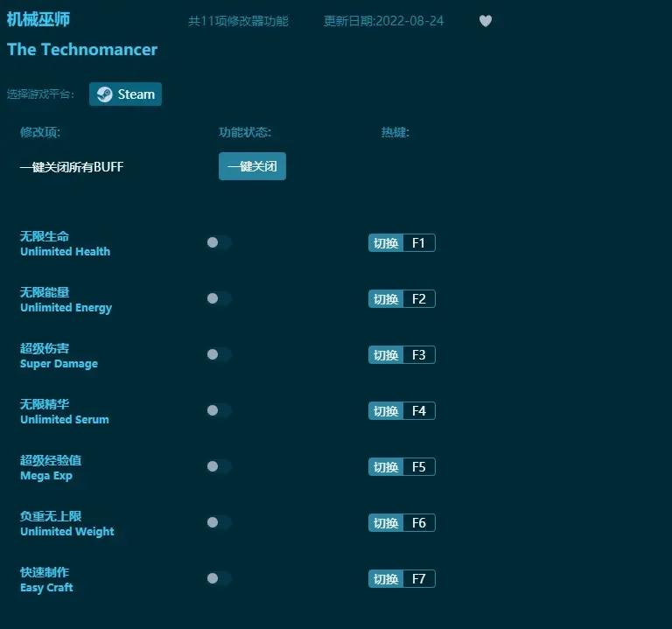Click the 热键 column header
Screen dimensions: 672x629
tap(395, 132)
